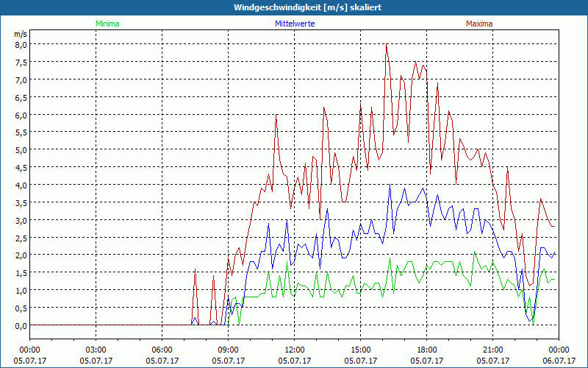Click the '7,0' y-axis value
This screenshot has height=368, width=588.
[21, 80]
